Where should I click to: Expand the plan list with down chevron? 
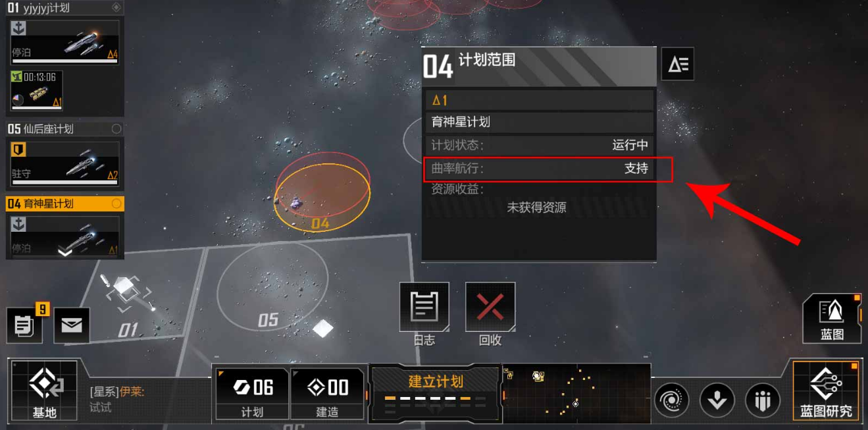65,252
